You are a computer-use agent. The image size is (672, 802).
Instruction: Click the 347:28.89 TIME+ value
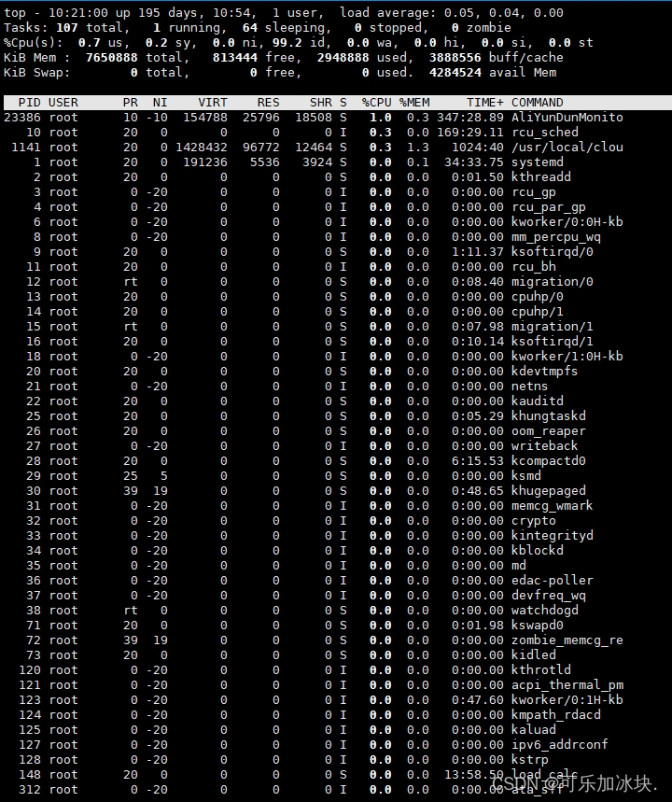click(470, 117)
